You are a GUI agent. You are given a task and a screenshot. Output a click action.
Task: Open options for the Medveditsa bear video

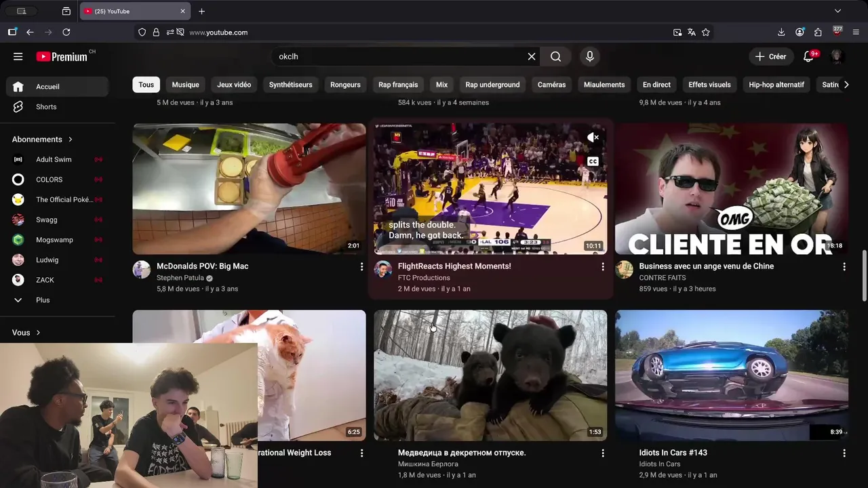603,453
